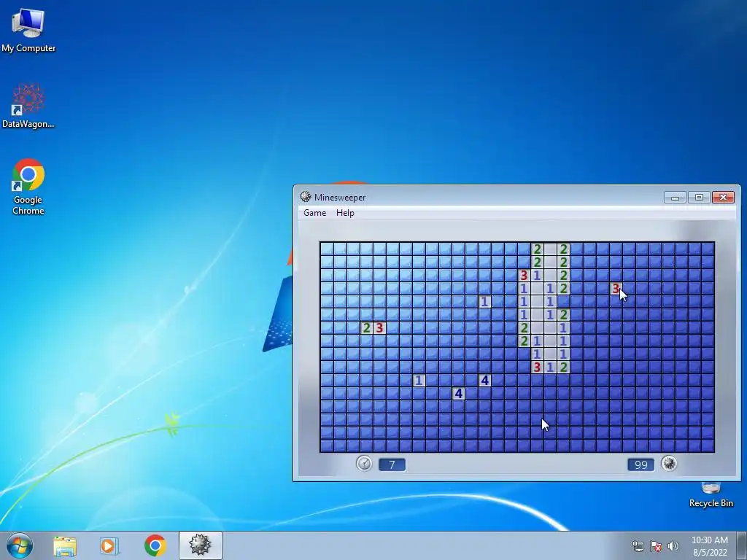The height and width of the screenshot is (560, 747).
Task: Click the clock timer icon in Minesweeper
Action: [364, 463]
